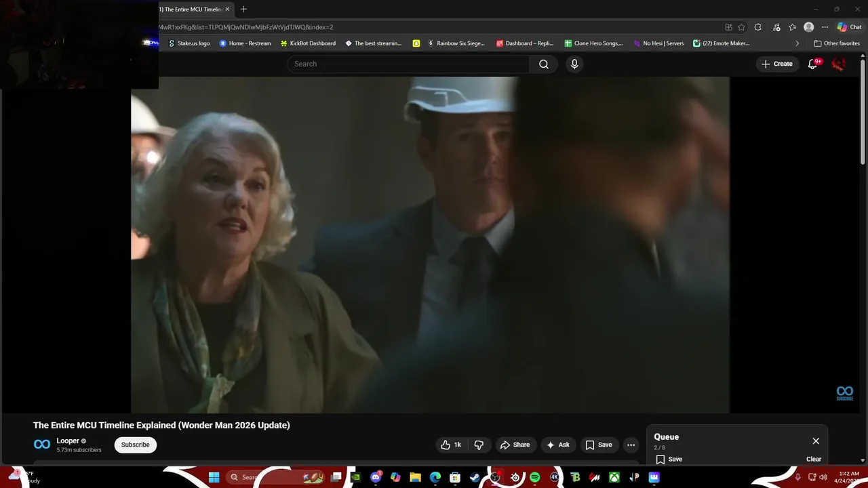This screenshot has width=868, height=488.
Task: Click the video player frame
Action: (430, 245)
